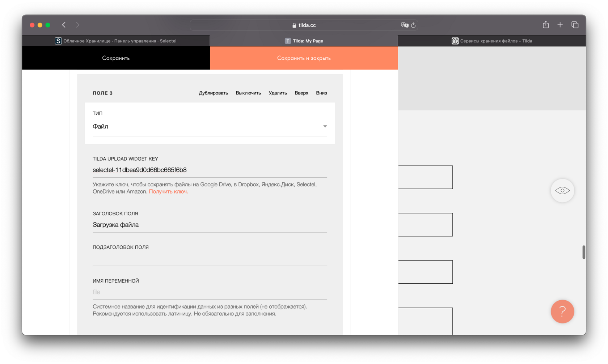Toggle preview with the eye icon
Viewport: 608px width, 364px height.
[x=562, y=191]
